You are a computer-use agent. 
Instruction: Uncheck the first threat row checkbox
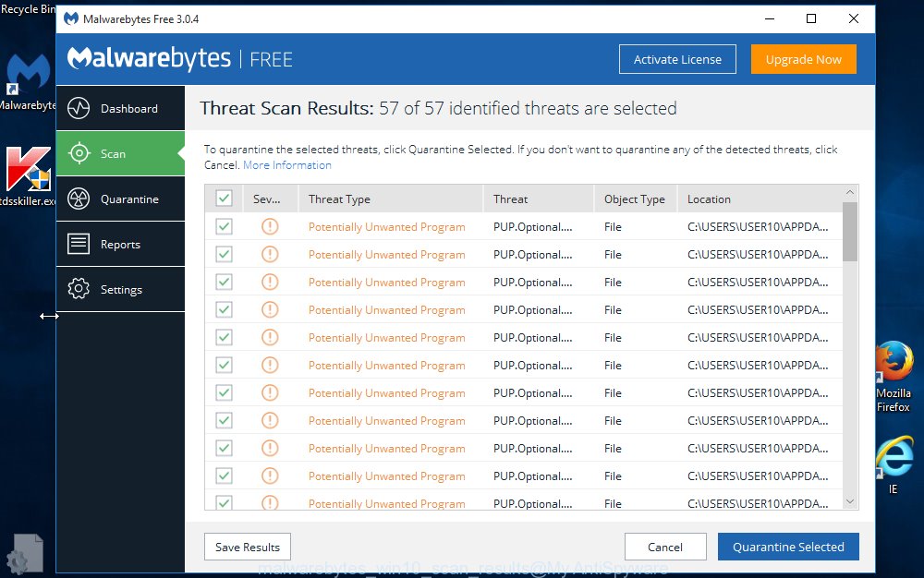coord(224,227)
